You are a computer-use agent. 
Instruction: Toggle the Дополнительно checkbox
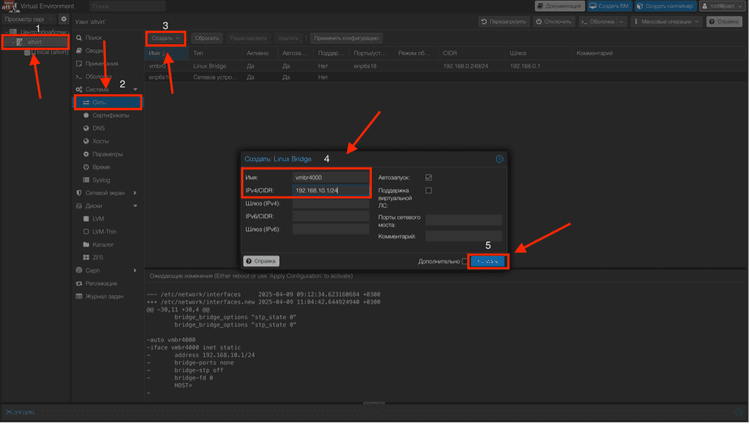click(x=464, y=261)
